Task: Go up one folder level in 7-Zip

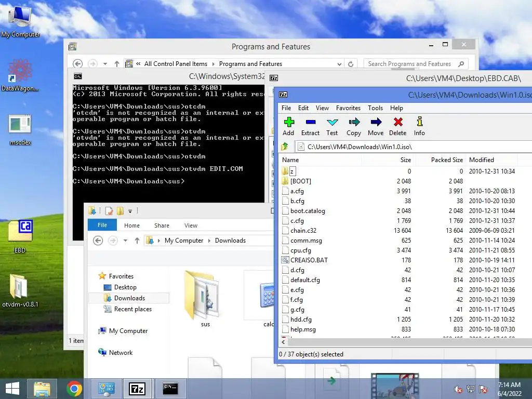Action: [285, 147]
